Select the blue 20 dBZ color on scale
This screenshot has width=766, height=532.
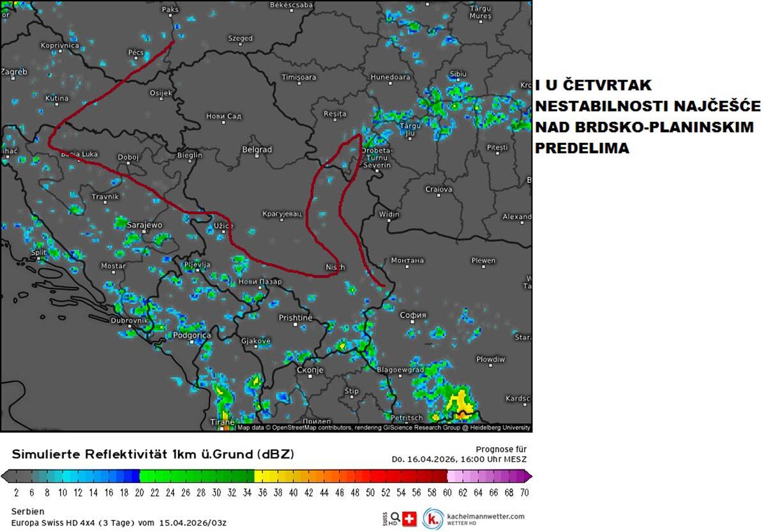pyautogui.click(x=135, y=476)
